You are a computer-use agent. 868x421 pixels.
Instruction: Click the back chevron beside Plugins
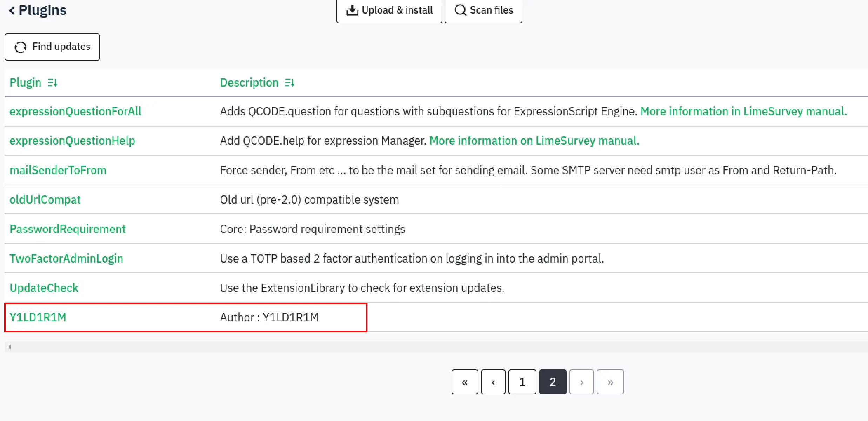coord(12,11)
